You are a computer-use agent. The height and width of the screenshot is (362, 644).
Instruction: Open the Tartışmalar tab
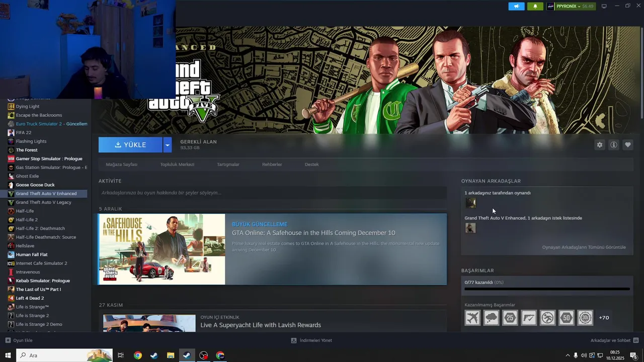tap(228, 164)
